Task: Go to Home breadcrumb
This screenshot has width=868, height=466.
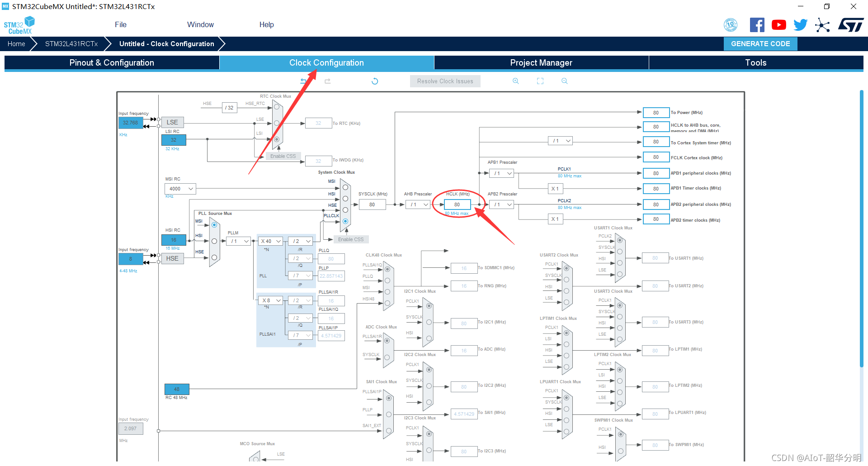Action: pyautogui.click(x=16, y=44)
